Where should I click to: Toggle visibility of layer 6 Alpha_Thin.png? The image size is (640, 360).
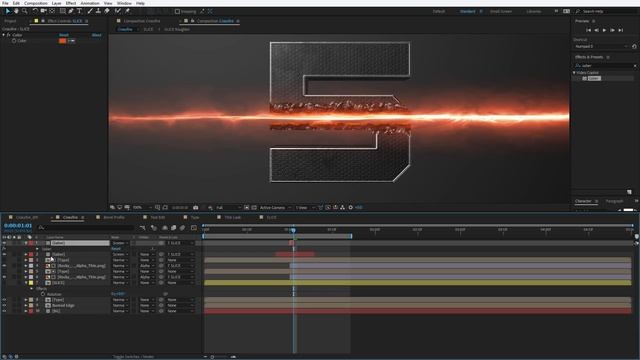point(4,277)
